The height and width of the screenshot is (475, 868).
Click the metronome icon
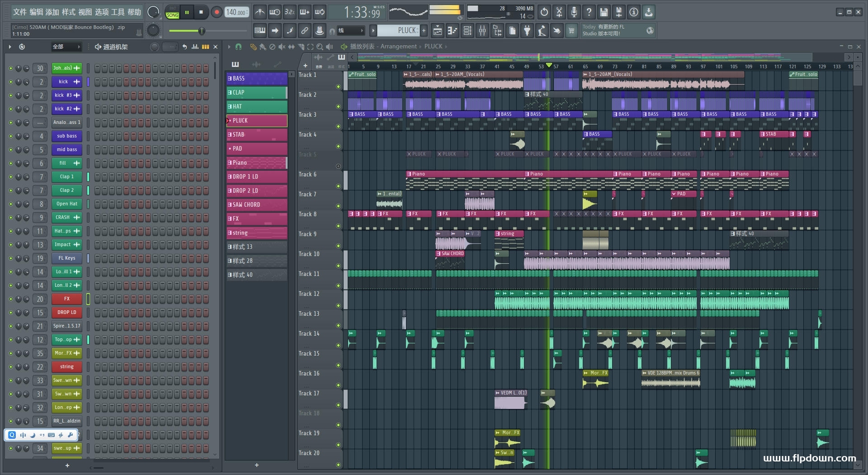coord(259,12)
